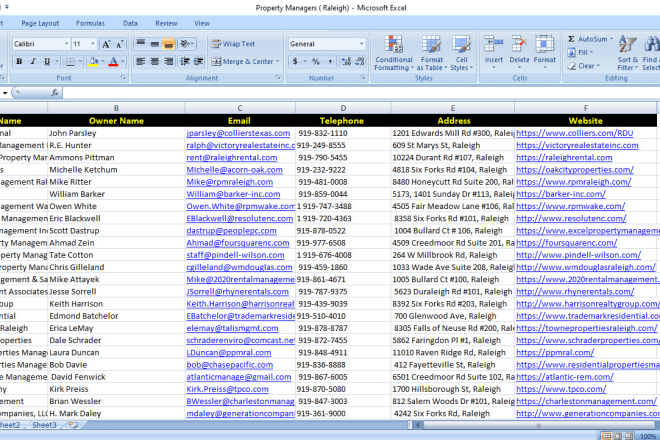Open Format as Table gallery
This screenshot has width=660, height=440.
pos(431,53)
